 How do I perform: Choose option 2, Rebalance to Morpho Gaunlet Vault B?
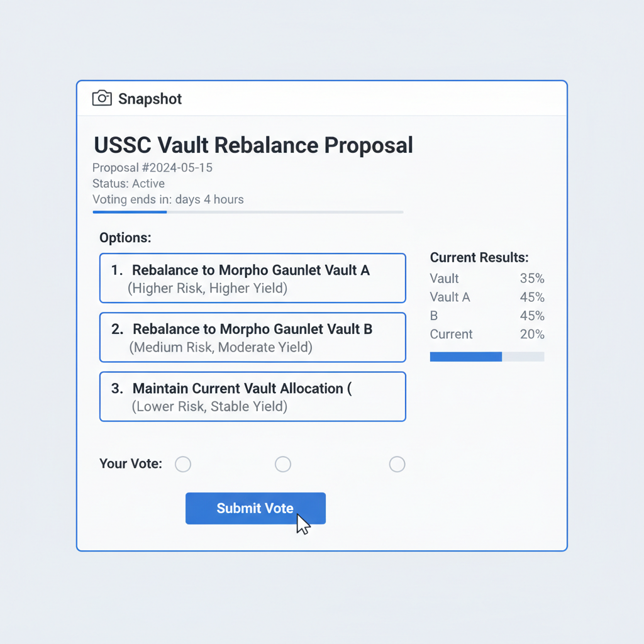coord(252,337)
